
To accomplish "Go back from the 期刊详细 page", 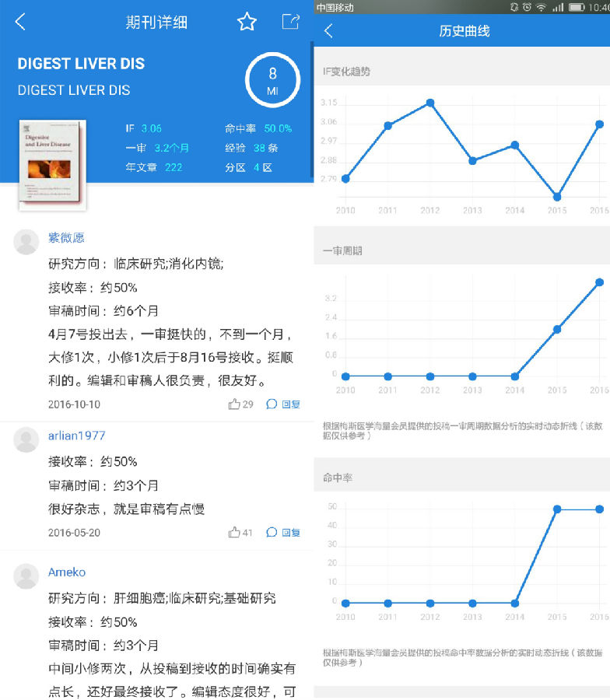I will pos(21,22).
